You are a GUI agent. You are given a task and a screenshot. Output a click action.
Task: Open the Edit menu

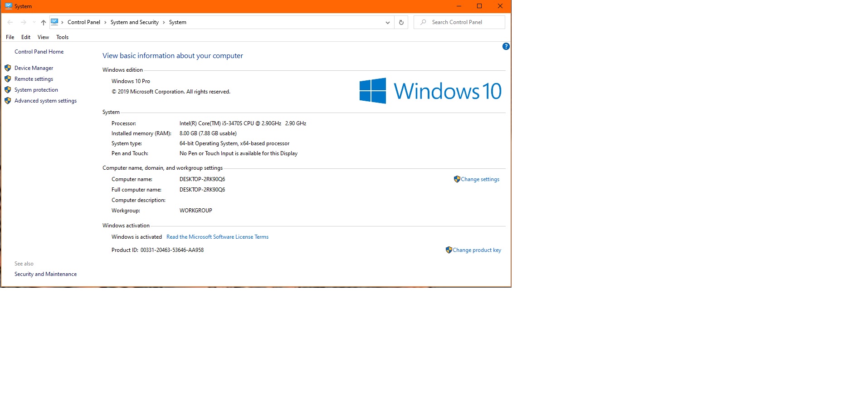(26, 37)
